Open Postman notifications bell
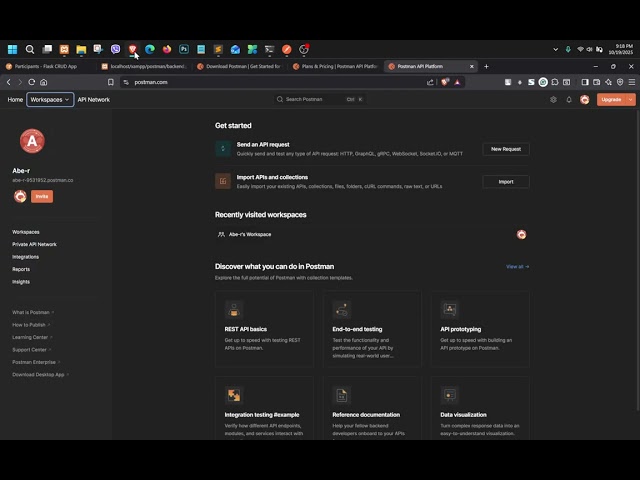The width and height of the screenshot is (640, 480). pos(569,100)
